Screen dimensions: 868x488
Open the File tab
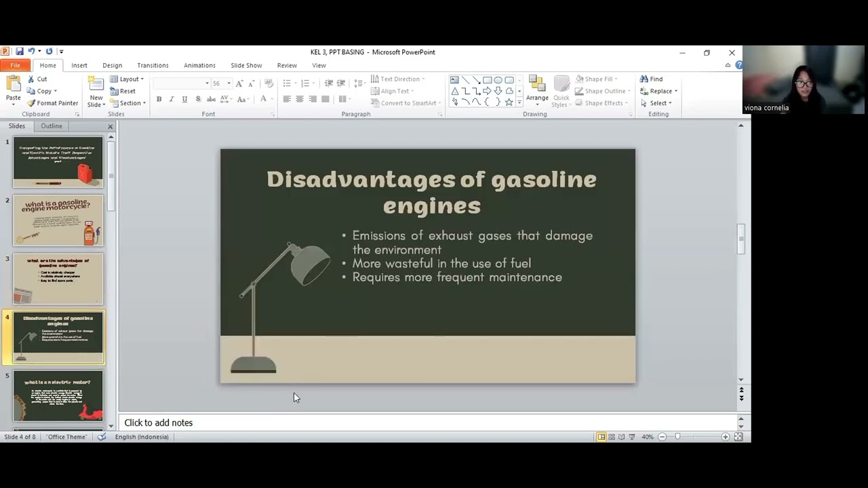(15, 66)
